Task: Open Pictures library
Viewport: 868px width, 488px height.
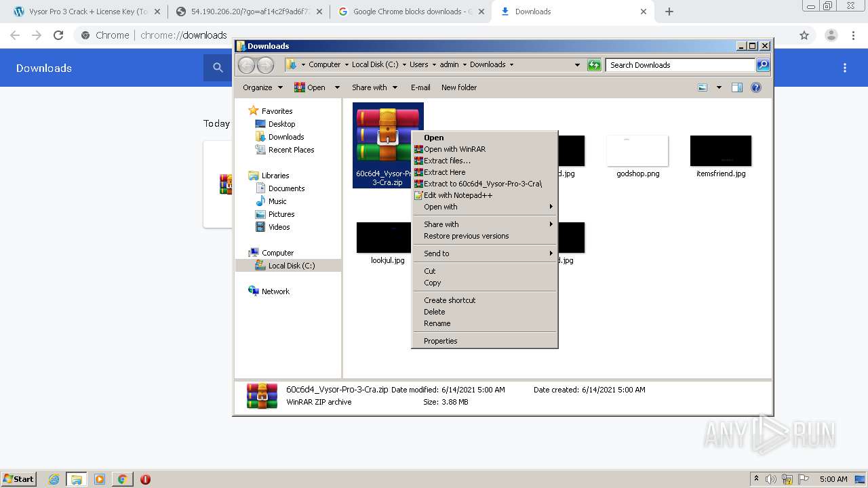Action: [281, 214]
